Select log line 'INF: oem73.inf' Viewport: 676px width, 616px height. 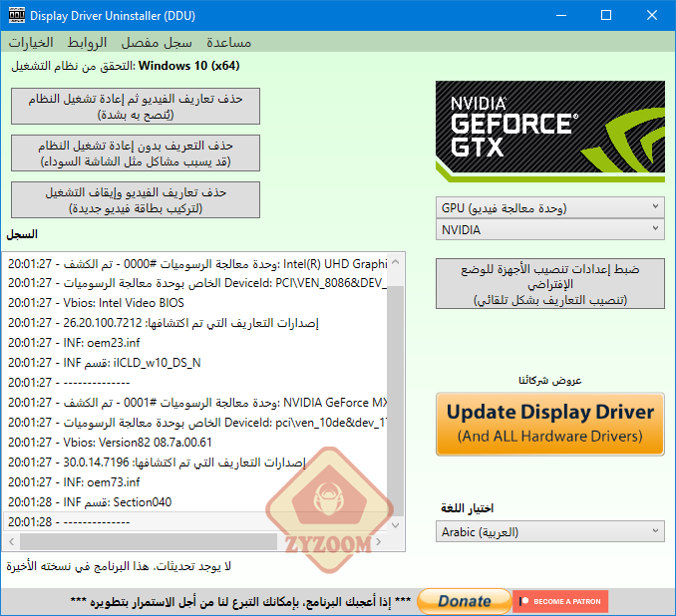pos(195,482)
